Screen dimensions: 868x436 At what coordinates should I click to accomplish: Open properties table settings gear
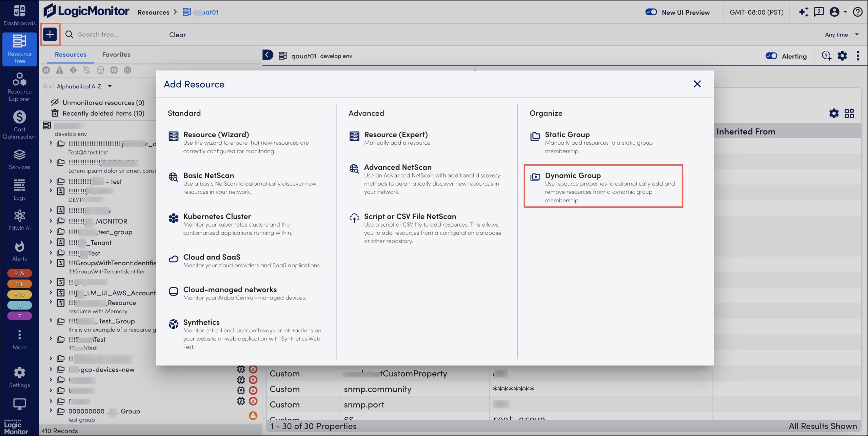[834, 113]
